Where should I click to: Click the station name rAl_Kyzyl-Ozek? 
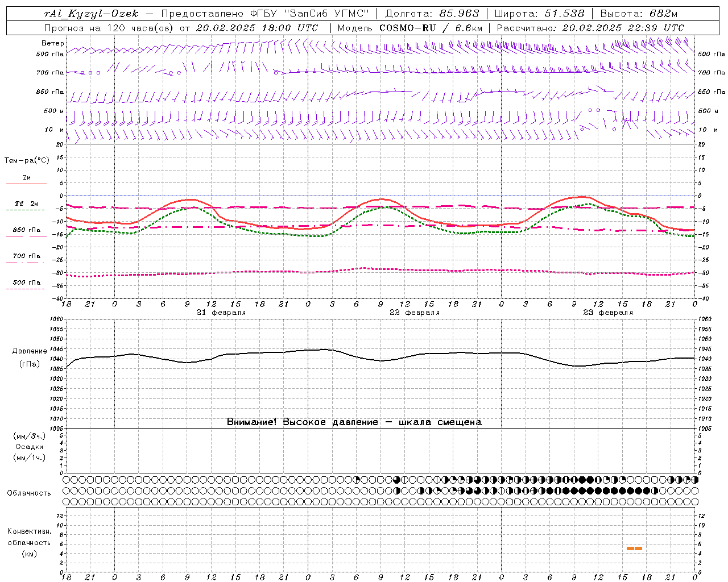point(91,14)
